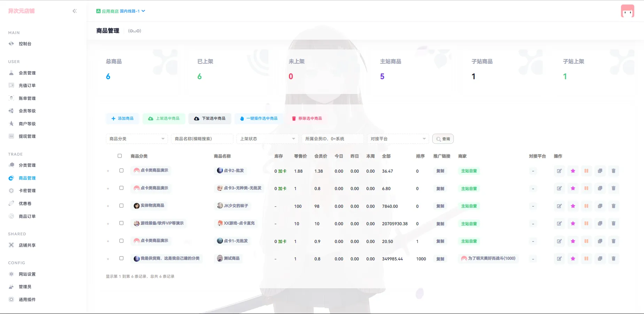Click the 添加商品 button
Image resolution: width=644 pixels, height=314 pixels.
coord(123,118)
